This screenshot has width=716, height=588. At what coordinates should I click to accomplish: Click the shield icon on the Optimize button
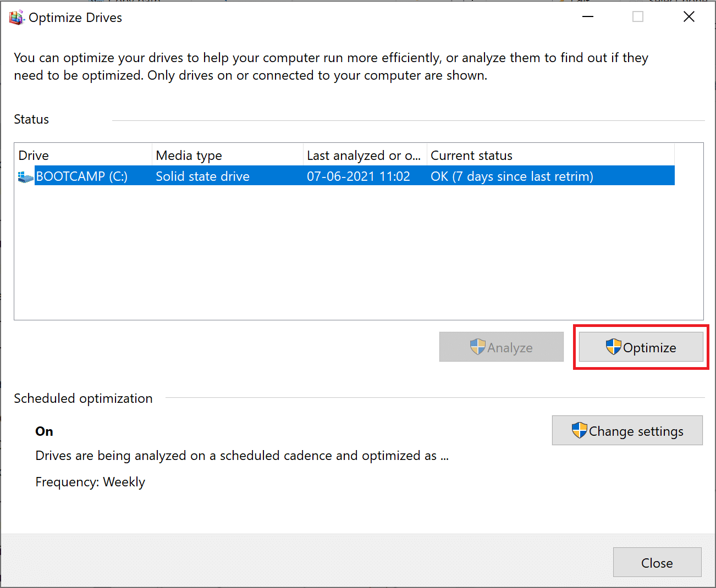614,347
